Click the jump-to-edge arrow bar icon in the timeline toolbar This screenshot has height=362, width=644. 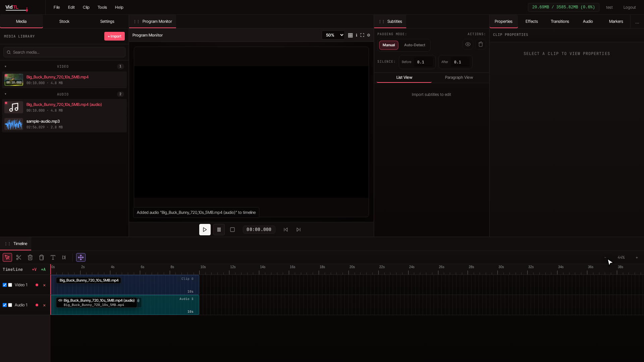point(64,257)
